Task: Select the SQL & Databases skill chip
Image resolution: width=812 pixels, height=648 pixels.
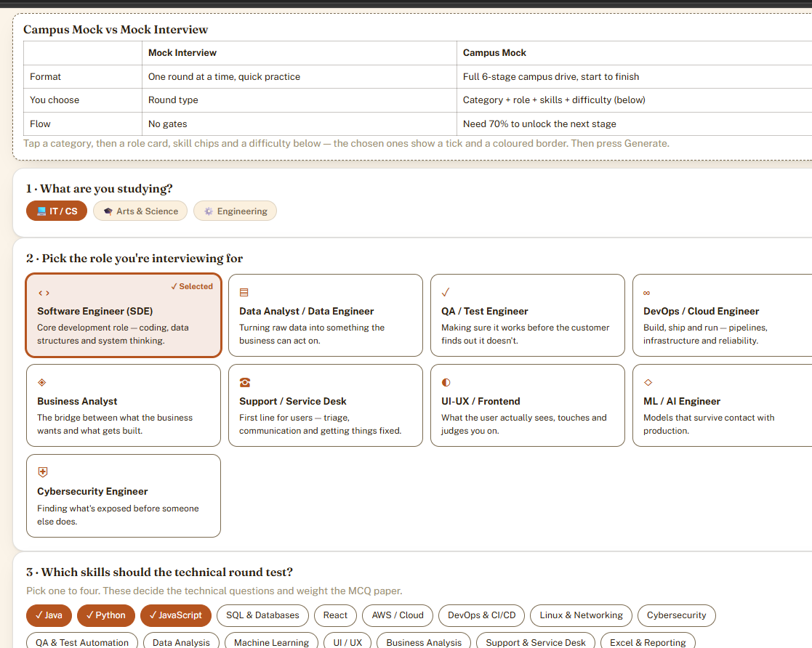Action: click(262, 615)
